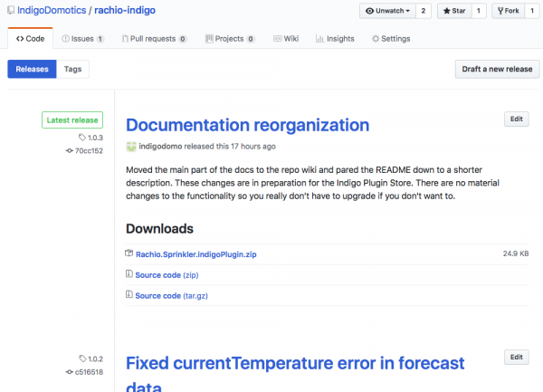Switch to the Issues tab
This screenshot has height=392, width=543.
82,38
